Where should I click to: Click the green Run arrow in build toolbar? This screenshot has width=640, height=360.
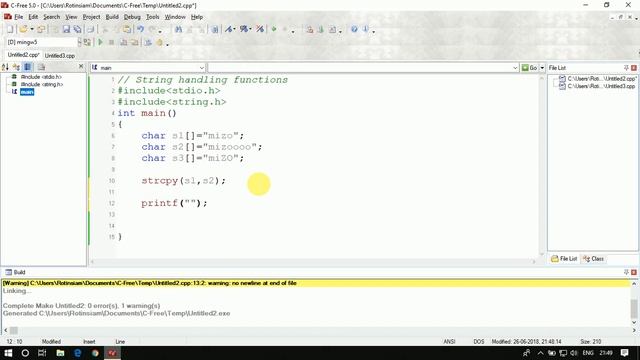pos(100,42)
